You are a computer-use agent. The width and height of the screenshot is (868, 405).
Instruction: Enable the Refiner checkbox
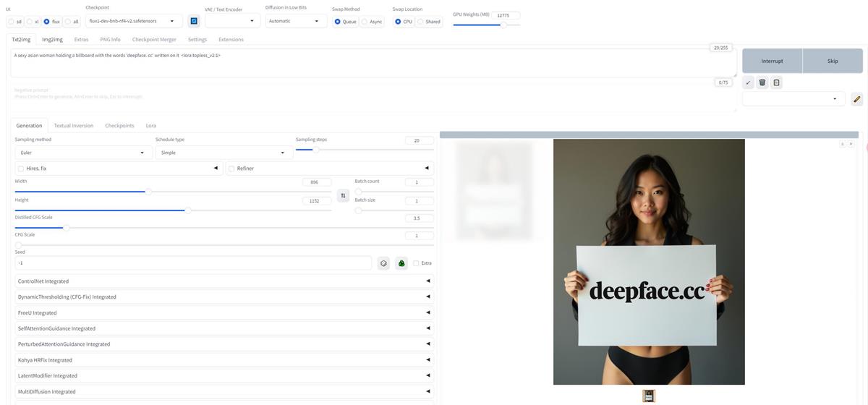231,169
